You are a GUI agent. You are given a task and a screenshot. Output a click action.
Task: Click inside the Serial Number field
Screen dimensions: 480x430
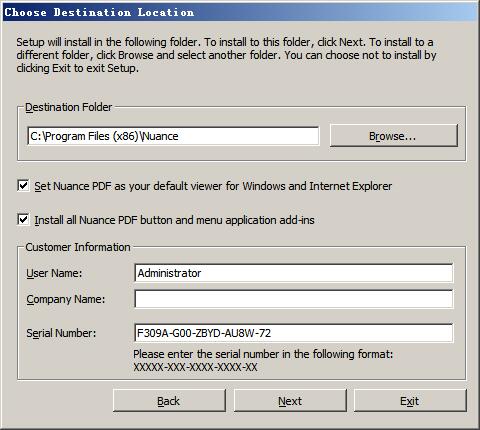point(294,333)
